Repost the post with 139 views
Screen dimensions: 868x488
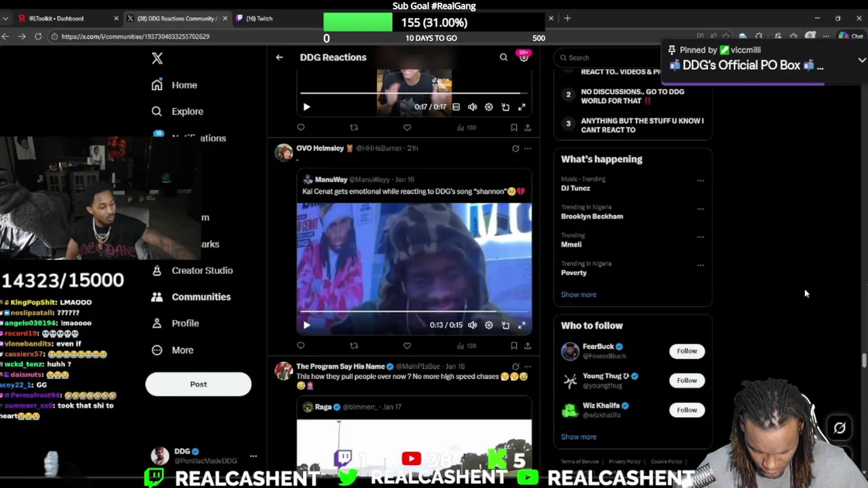tap(353, 127)
